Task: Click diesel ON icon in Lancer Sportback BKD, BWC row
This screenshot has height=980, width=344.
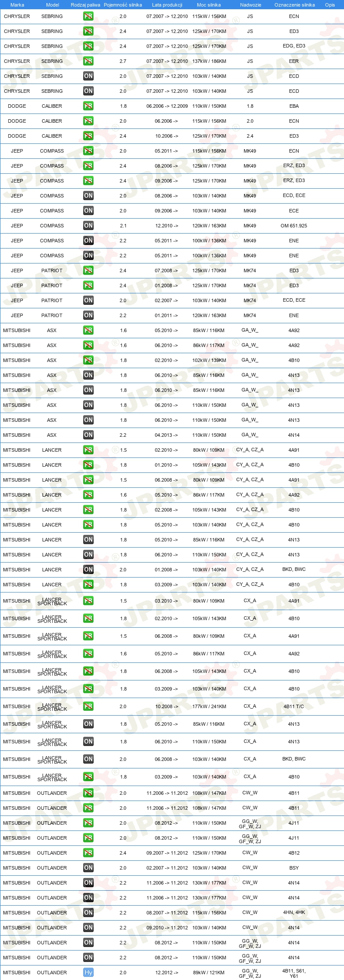Action: 88,759
